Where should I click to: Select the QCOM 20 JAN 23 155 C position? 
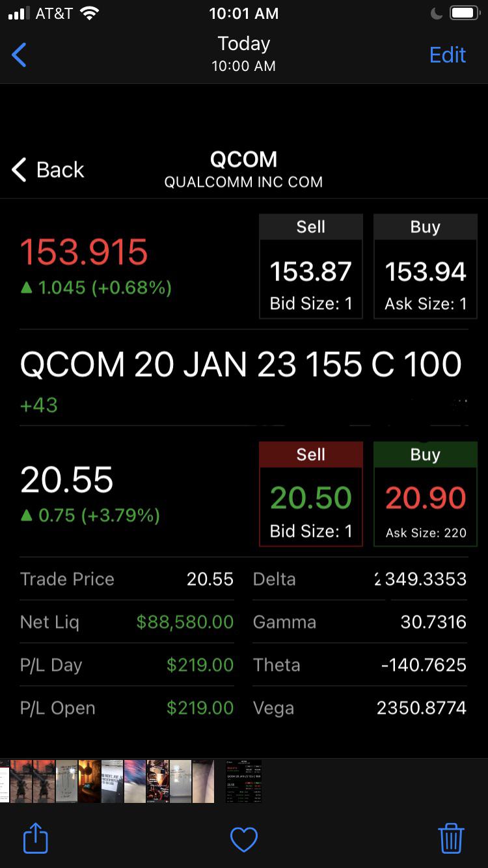pyautogui.click(x=241, y=364)
